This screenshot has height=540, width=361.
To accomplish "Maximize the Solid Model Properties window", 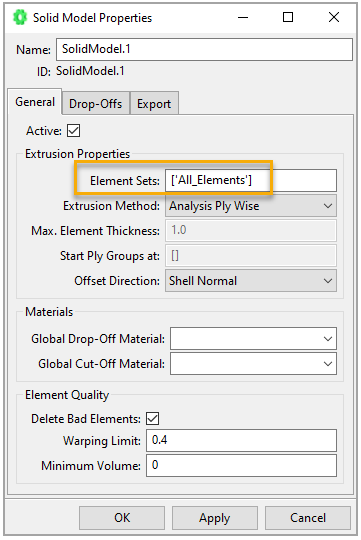I will click(x=288, y=17).
